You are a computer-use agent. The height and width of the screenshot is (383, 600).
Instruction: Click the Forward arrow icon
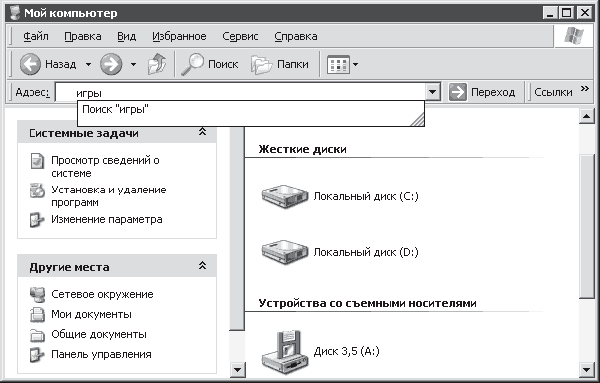click(111, 64)
